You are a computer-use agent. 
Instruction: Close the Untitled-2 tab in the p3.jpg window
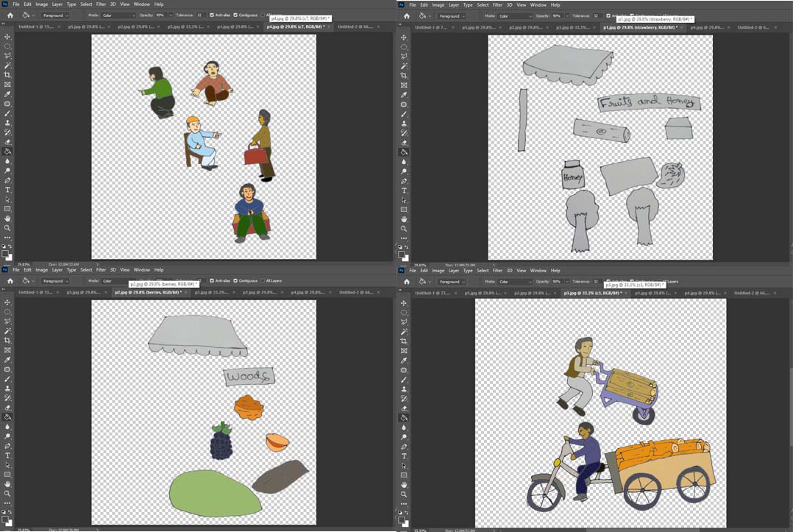pyautogui.click(x=775, y=293)
